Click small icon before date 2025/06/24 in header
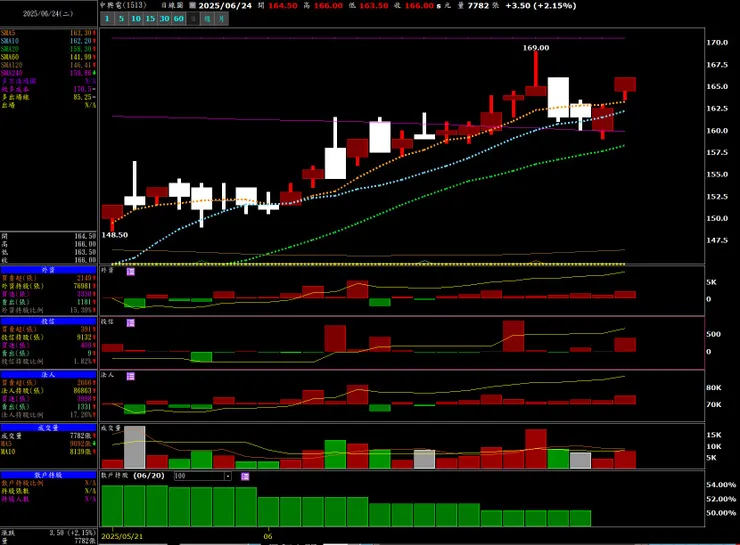This screenshot has height=545, width=740. pos(192,6)
